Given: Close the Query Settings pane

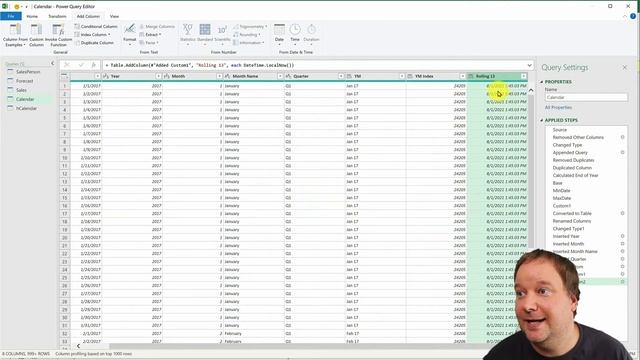Looking at the screenshot, I should tap(624, 67).
